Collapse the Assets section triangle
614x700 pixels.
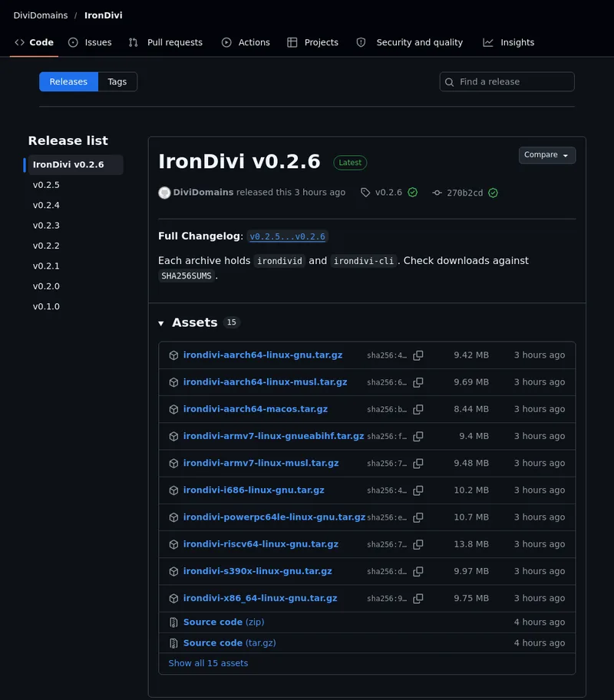(161, 323)
